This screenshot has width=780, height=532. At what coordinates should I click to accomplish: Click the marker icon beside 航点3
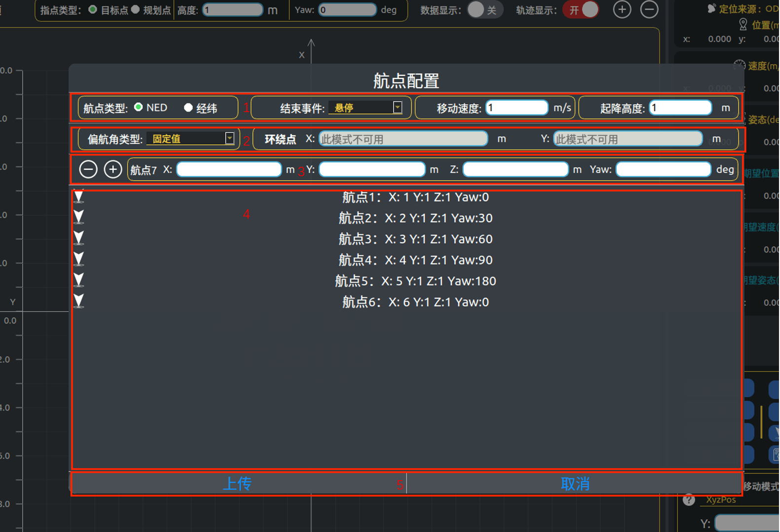coord(78,238)
